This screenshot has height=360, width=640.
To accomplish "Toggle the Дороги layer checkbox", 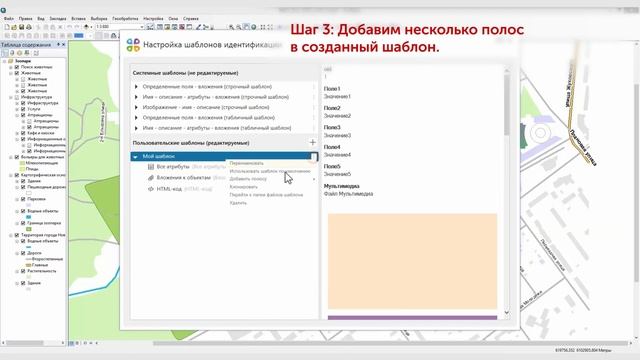I will [x=23, y=253].
